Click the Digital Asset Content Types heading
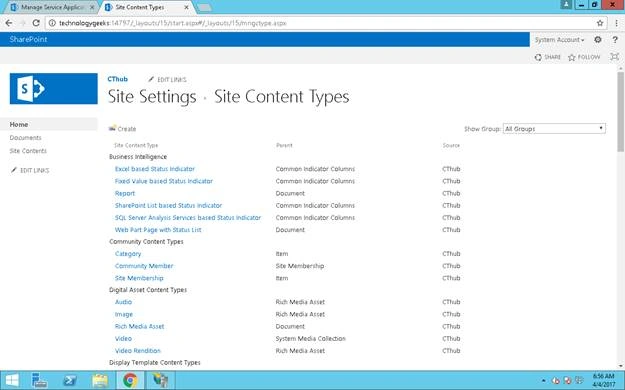This screenshot has width=625, height=390. click(148, 290)
